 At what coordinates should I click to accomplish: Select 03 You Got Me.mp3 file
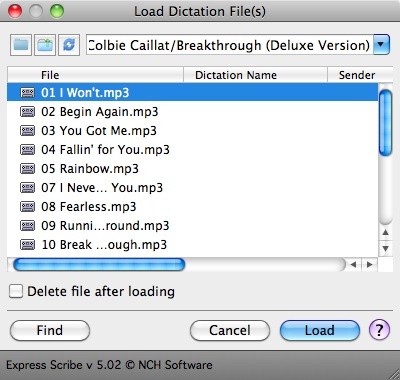tap(192, 130)
